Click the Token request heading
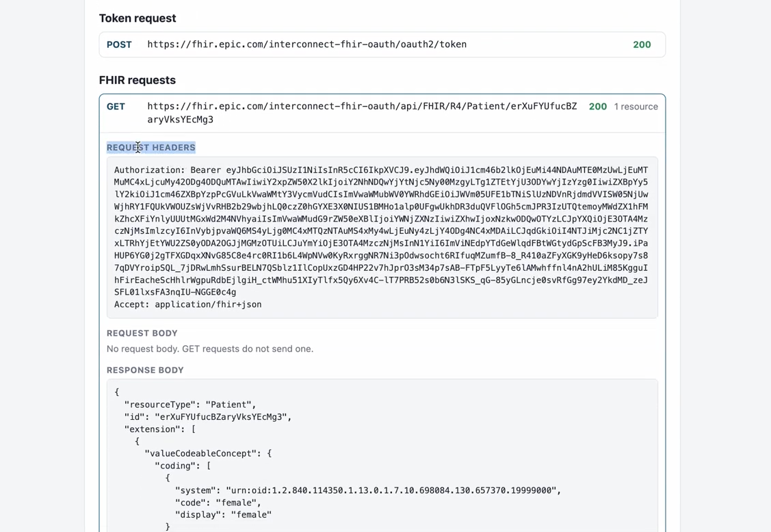The height and width of the screenshot is (532, 771). click(138, 18)
